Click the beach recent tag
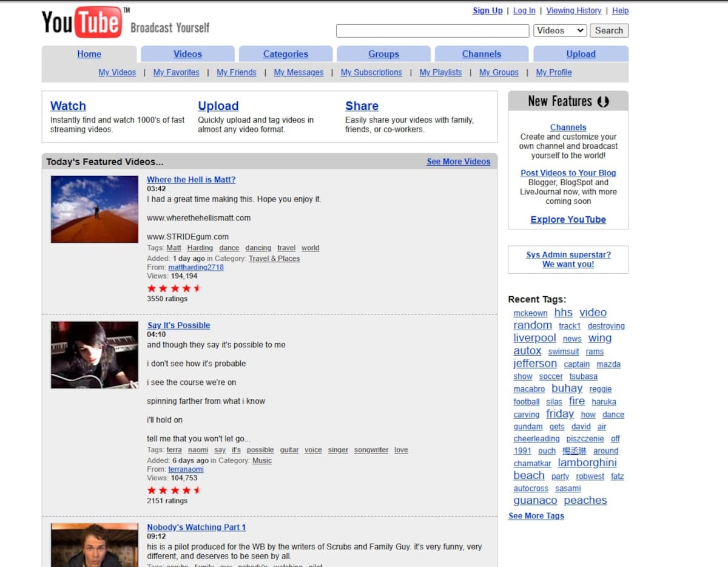The height and width of the screenshot is (567, 728). (529, 475)
